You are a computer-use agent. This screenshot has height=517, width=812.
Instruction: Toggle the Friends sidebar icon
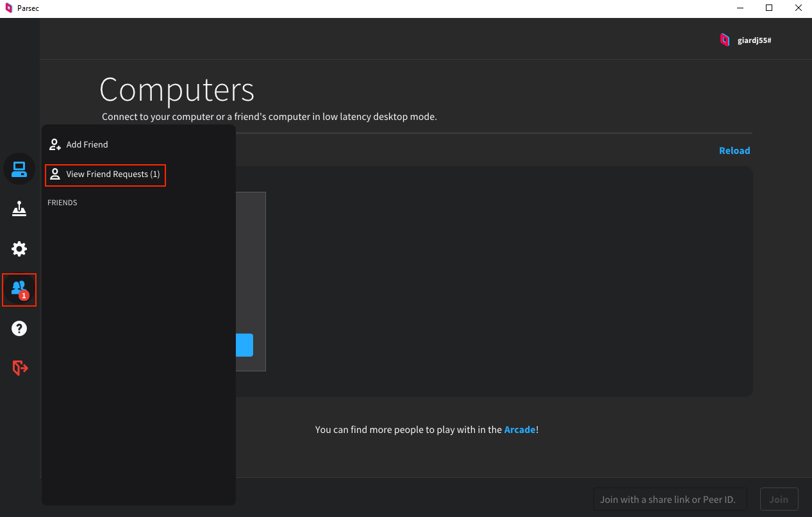click(x=19, y=289)
